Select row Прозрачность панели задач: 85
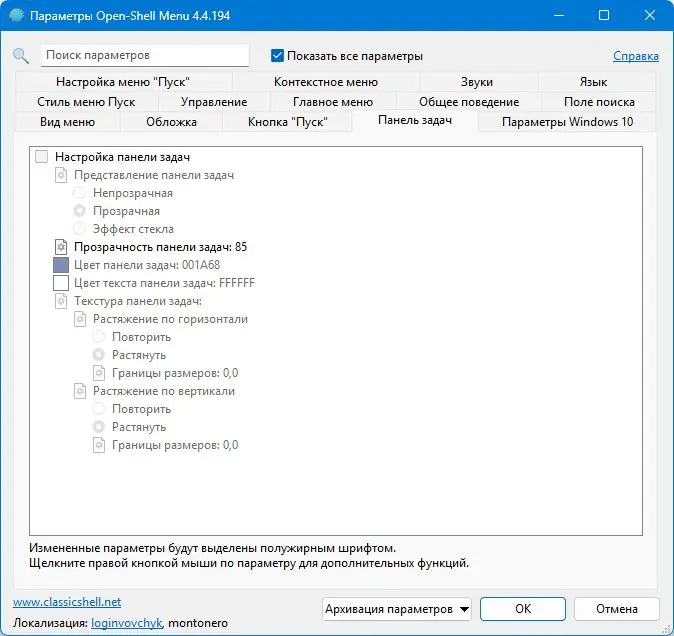The height and width of the screenshot is (636, 674). [160, 247]
